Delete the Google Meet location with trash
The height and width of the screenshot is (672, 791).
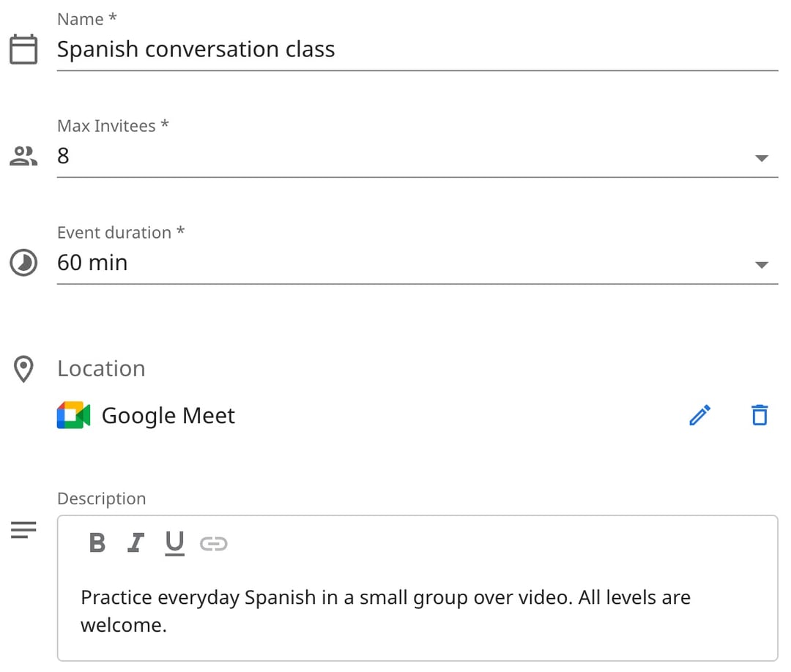tap(760, 415)
